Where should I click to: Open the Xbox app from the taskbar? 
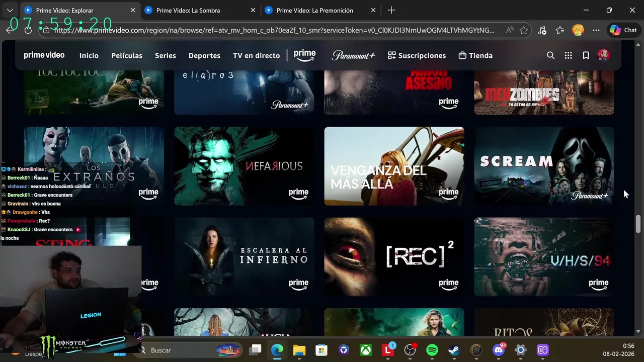click(x=366, y=350)
